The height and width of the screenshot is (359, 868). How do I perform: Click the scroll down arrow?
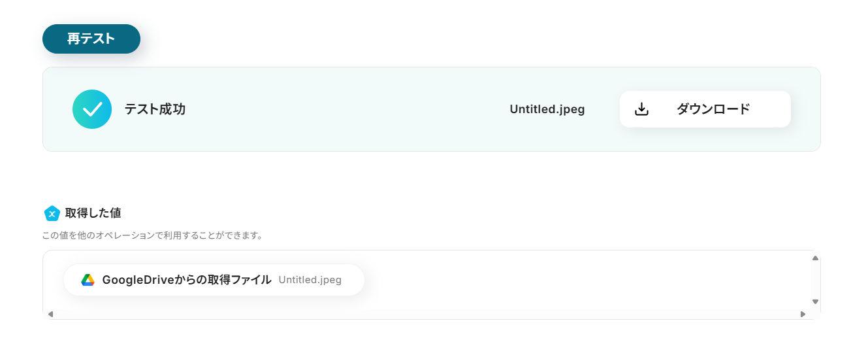815,301
